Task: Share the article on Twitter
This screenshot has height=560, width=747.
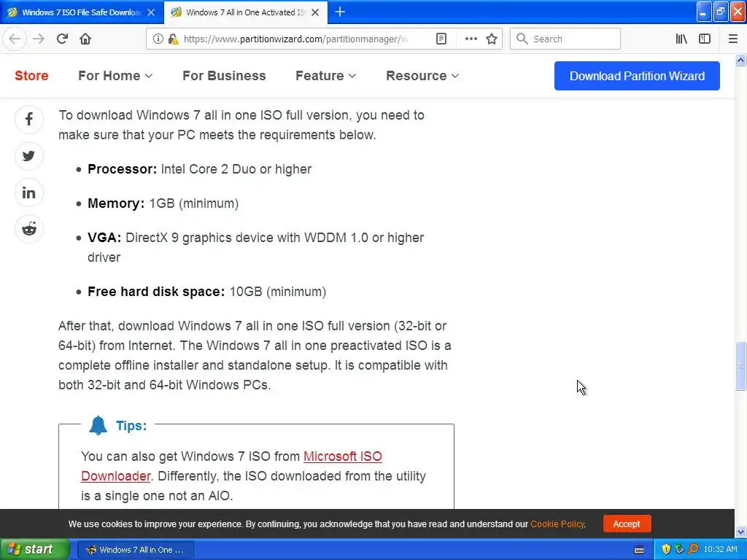Action: [x=29, y=156]
